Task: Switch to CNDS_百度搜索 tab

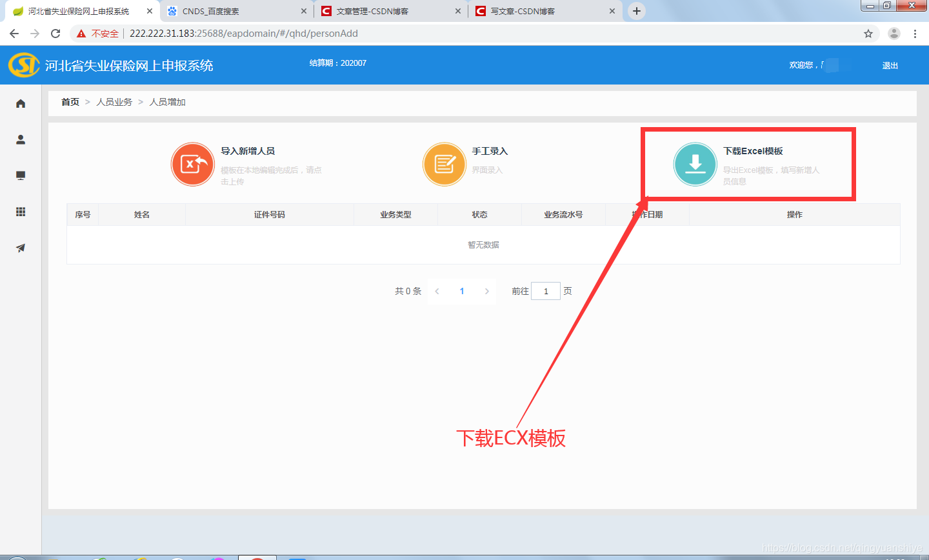Action: tap(235, 11)
